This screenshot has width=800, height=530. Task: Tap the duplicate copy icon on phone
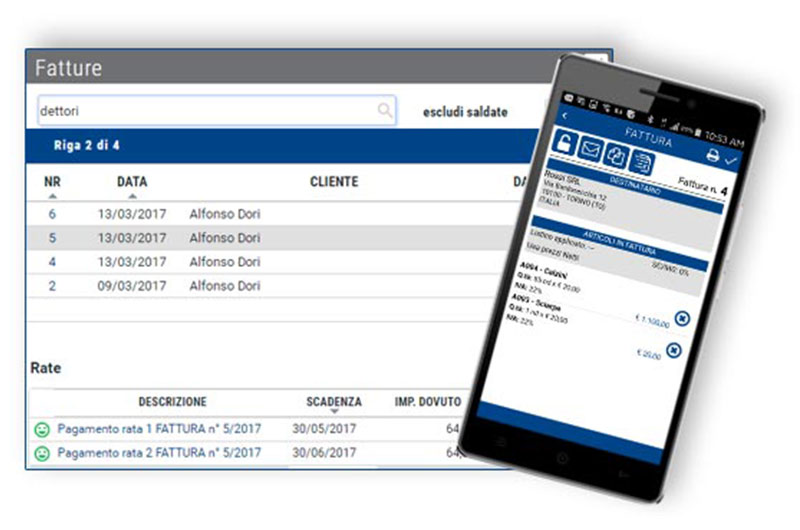click(x=616, y=156)
